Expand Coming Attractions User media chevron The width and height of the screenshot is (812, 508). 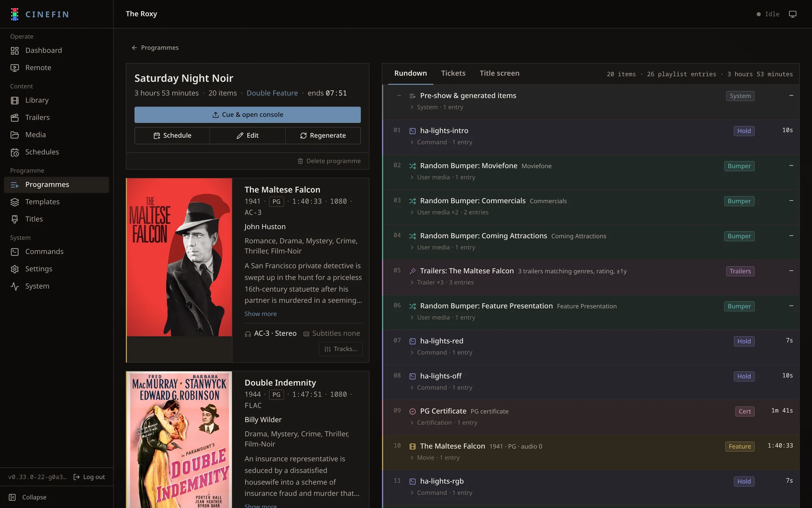(x=412, y=247)
